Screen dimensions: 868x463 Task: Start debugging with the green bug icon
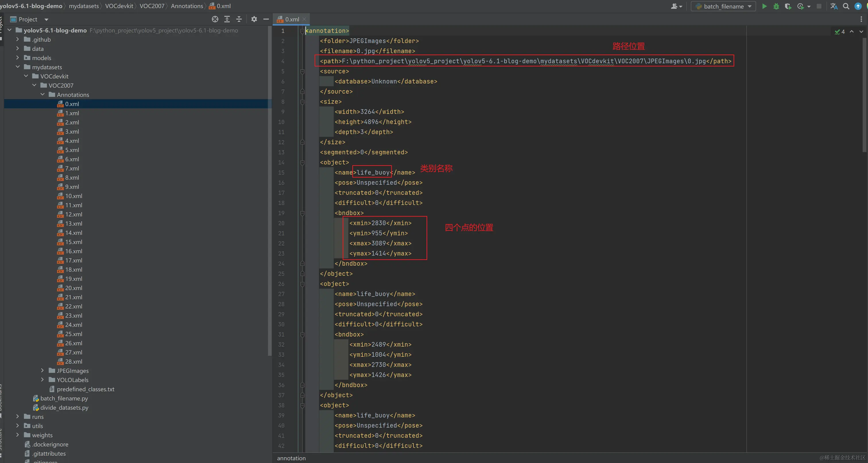tap(776, 6)
